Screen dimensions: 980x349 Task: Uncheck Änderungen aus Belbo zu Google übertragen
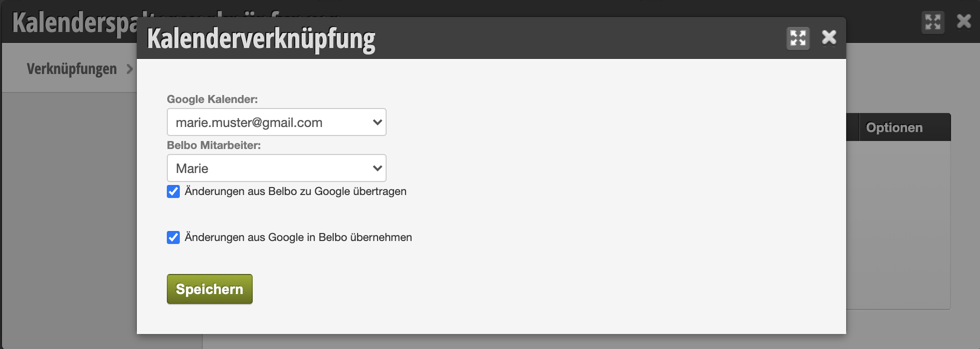click(x=173, y=191)
